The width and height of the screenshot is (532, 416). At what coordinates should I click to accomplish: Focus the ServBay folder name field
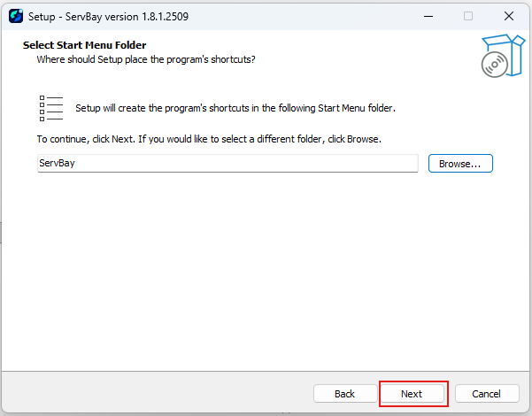(227, 164)
